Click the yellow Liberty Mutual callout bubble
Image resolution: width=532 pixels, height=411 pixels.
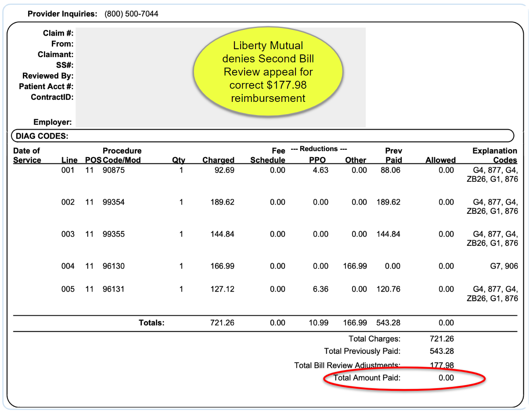pyautogui.click(x=268, y=71)
